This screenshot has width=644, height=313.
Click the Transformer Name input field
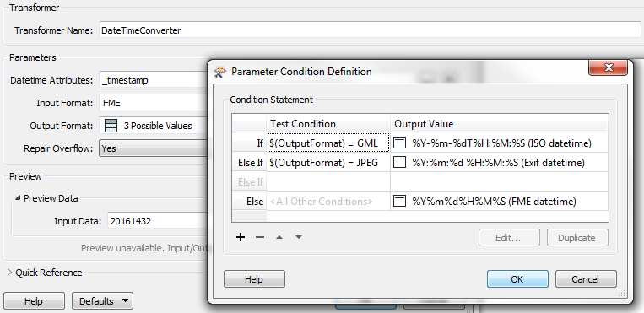pos(370,30)
